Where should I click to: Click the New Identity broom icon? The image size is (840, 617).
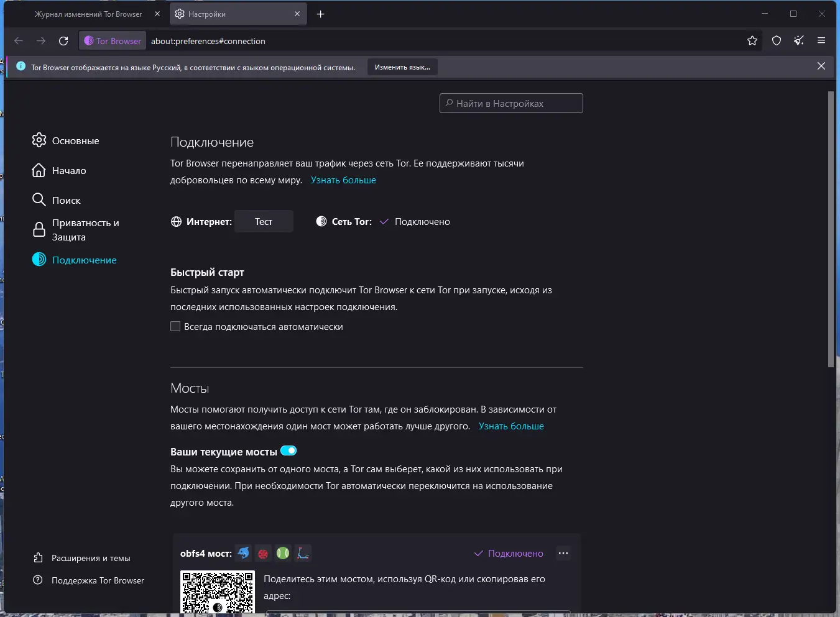pyautogui.click(x=799, y=41)
